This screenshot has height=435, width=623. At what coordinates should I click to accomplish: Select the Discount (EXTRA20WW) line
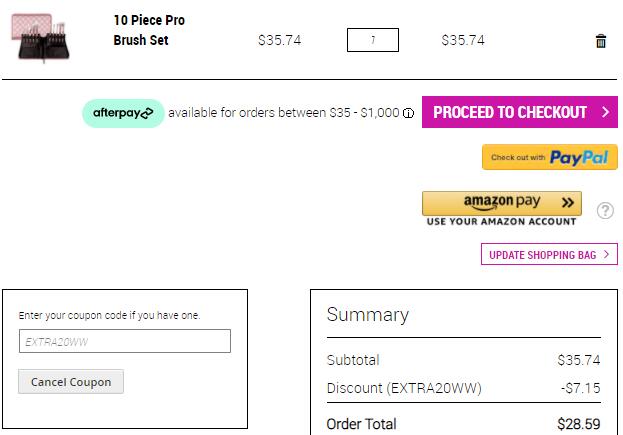tap(404, 388)
